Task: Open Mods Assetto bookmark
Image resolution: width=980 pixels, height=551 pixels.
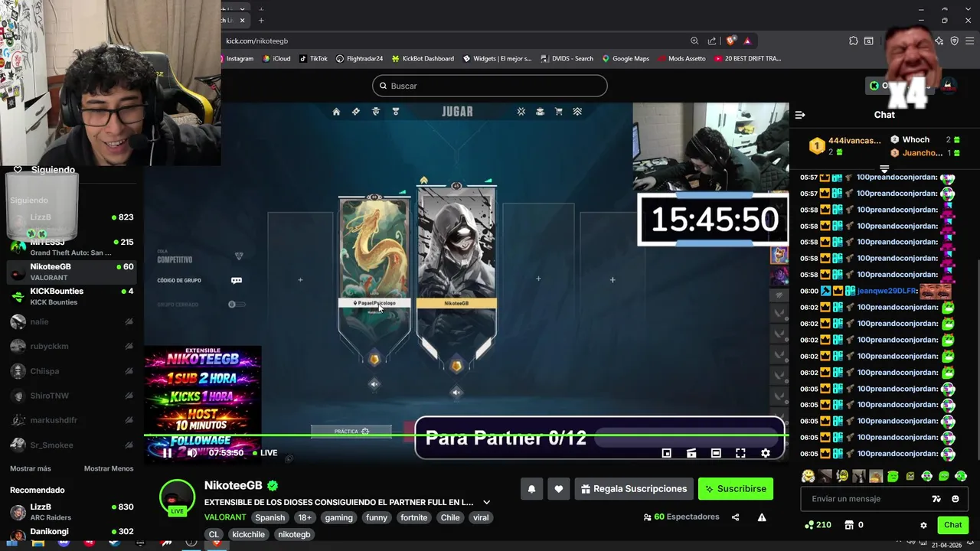Action: 681,58
